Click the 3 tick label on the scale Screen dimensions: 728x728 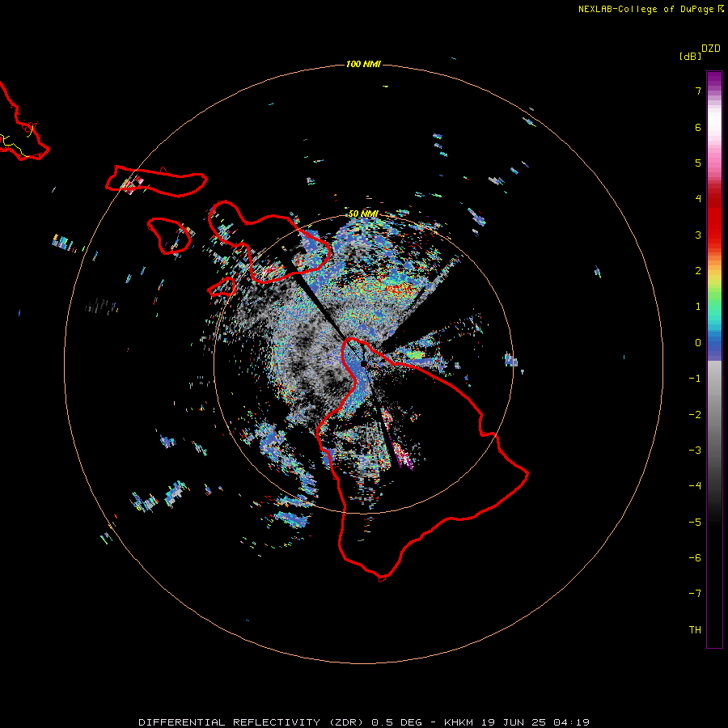tap(698, 235)
